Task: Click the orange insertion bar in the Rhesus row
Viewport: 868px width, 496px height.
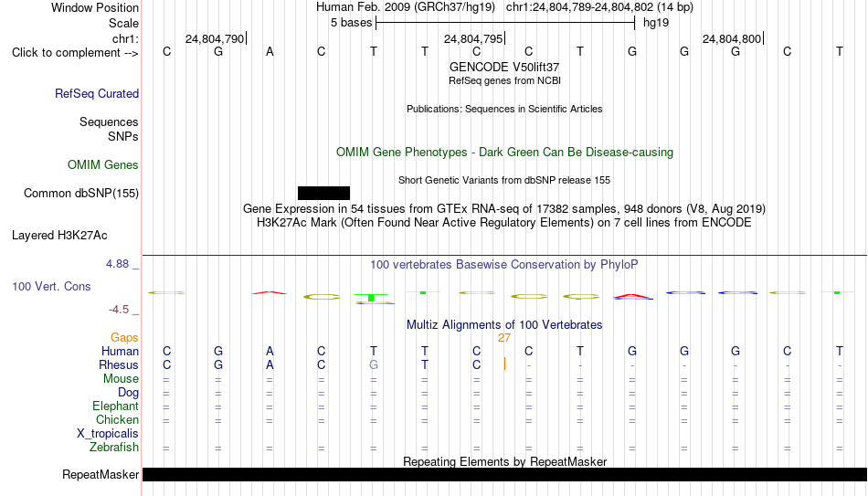Action: pyautogui.click(x=504, y=364)
